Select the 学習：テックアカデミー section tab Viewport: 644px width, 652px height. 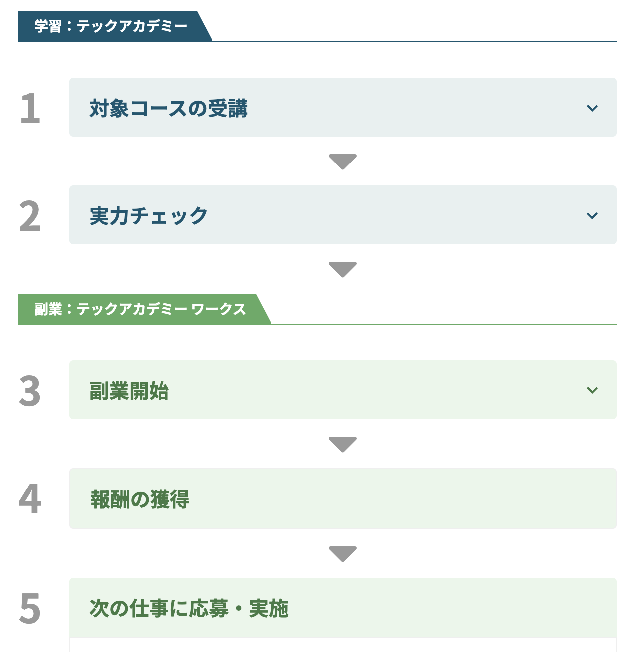pos(111,26)
